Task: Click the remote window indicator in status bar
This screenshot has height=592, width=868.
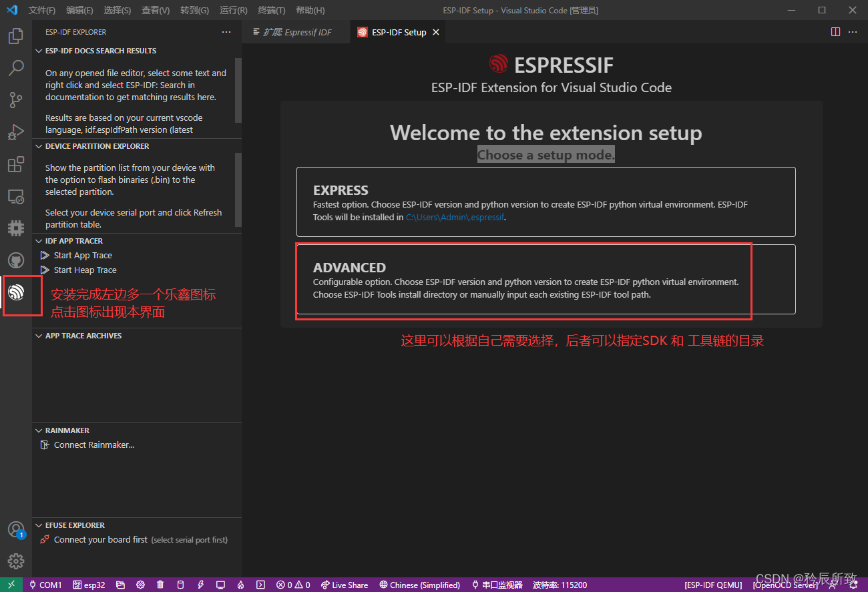Action: tap(11, 585)
